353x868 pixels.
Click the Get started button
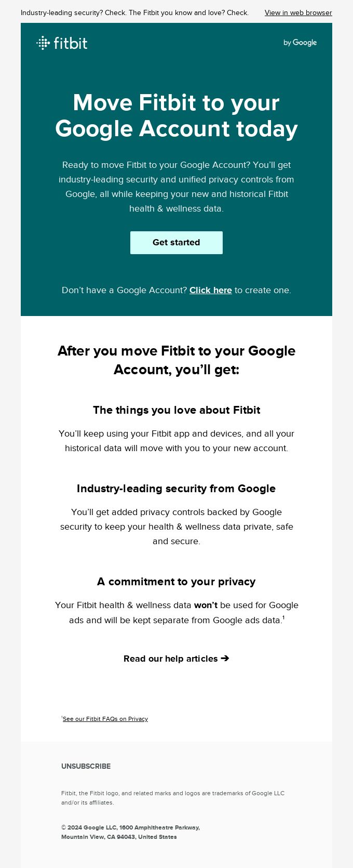click(x=176, y=242)
